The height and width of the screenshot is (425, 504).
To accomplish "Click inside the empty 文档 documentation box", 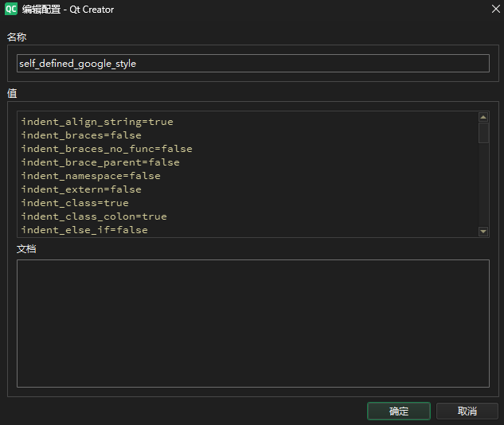I will tap(252, 322).
